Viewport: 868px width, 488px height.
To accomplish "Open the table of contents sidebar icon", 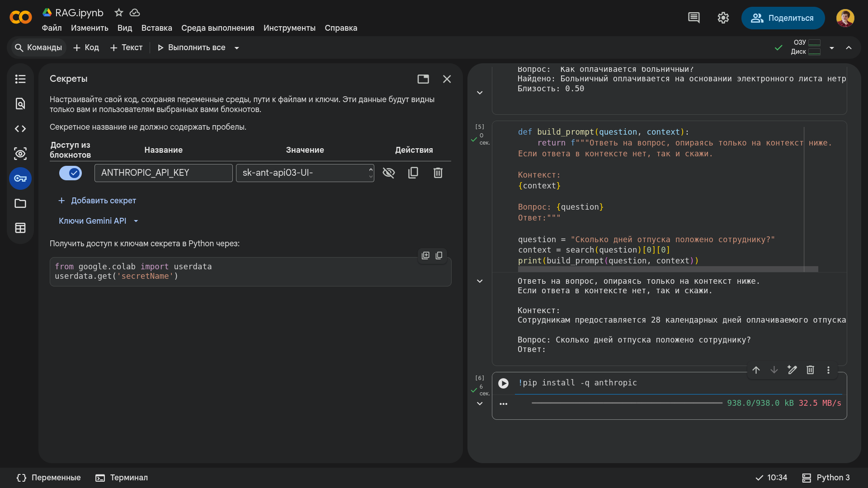I will click(20, 79).
